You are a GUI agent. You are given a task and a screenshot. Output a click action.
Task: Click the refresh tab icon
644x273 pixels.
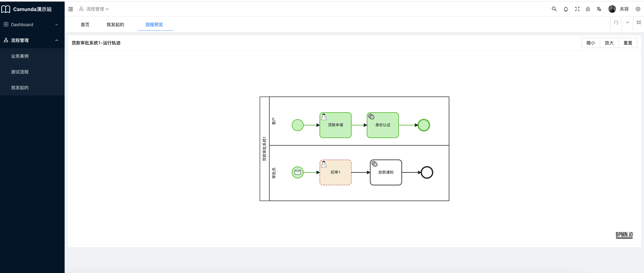(616, 23)
